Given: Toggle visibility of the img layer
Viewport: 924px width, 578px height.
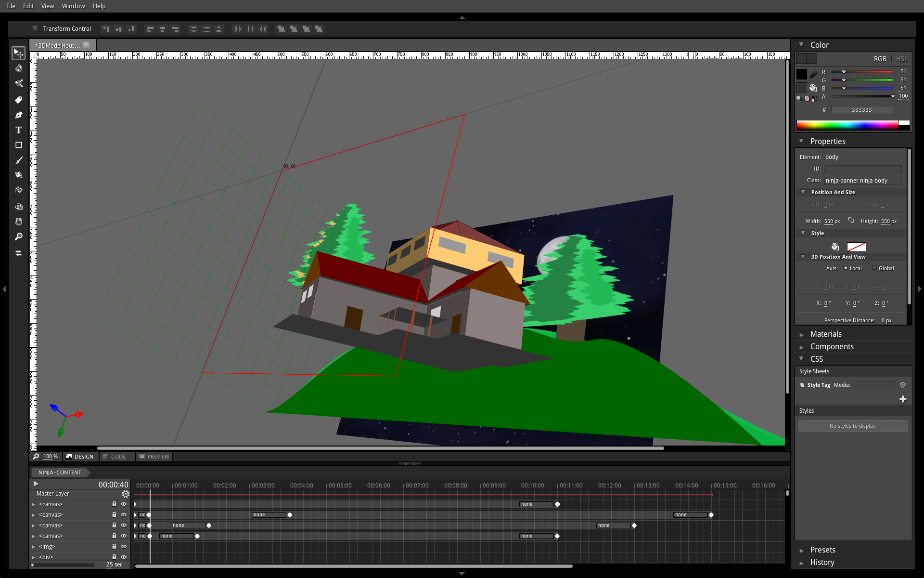Looking at the screenshot, I should [x=124, y=546].
